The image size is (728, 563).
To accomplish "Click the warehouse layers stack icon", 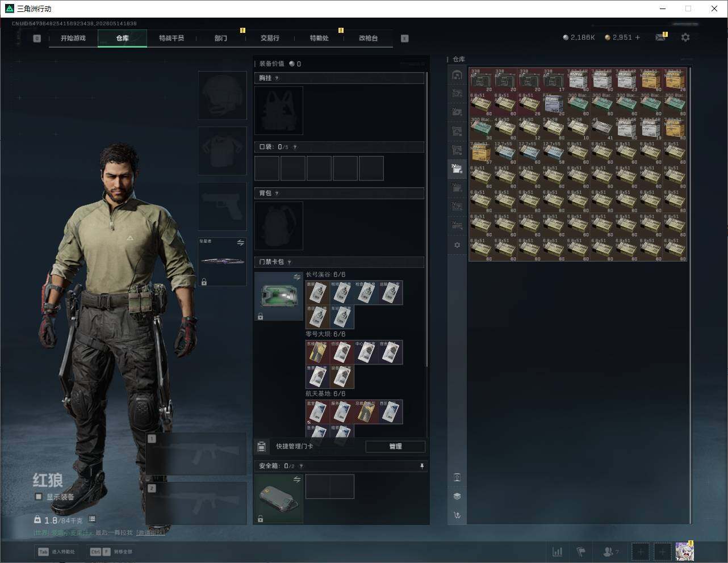I will pyautogui.click(x=457, y=496).
